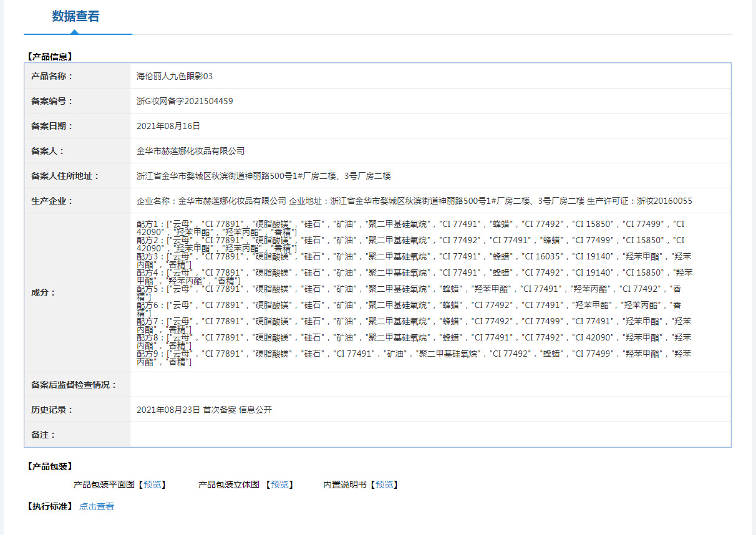Select filer 金华市赫莲娜化妆品有限公司
The height and width of the screenshot is (535, 756).
click(x=191, y=151)
